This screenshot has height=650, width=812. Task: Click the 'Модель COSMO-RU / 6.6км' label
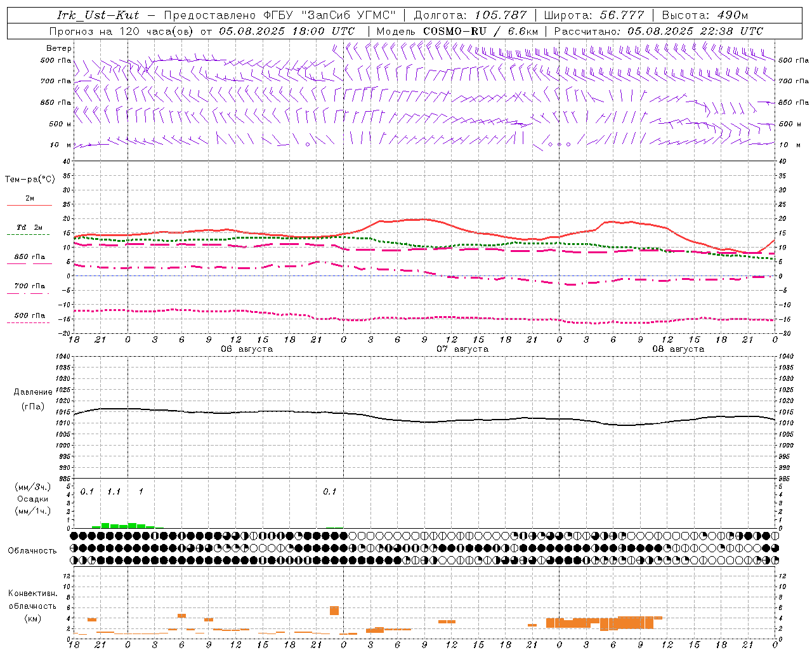[x=457, y=31]
